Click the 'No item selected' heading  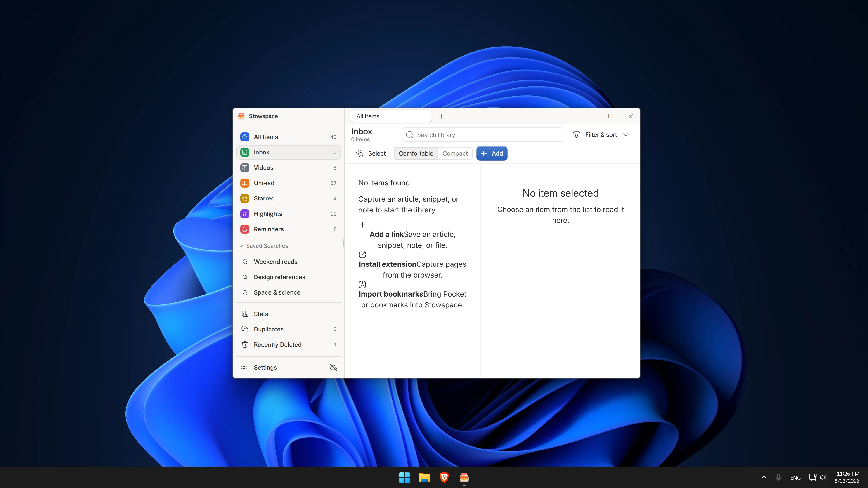point(560,193)
